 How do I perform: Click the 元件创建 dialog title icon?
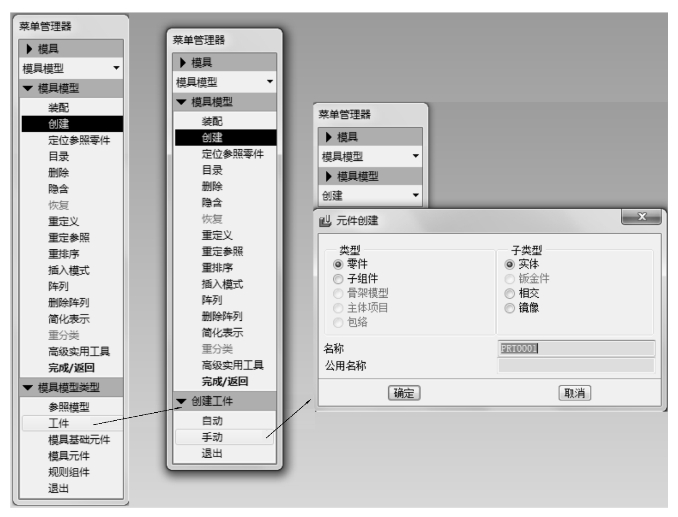pos(324,221)
